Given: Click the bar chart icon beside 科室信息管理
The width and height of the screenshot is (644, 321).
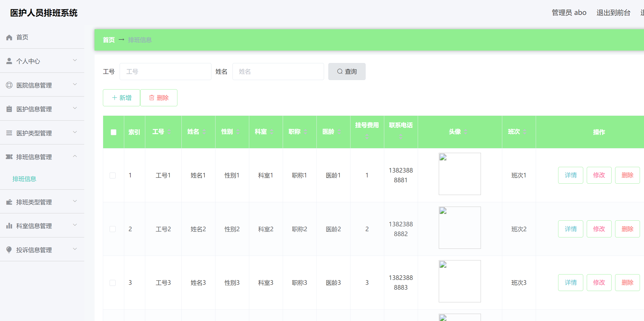Looking at the screenshot, I should click(9, 226).
